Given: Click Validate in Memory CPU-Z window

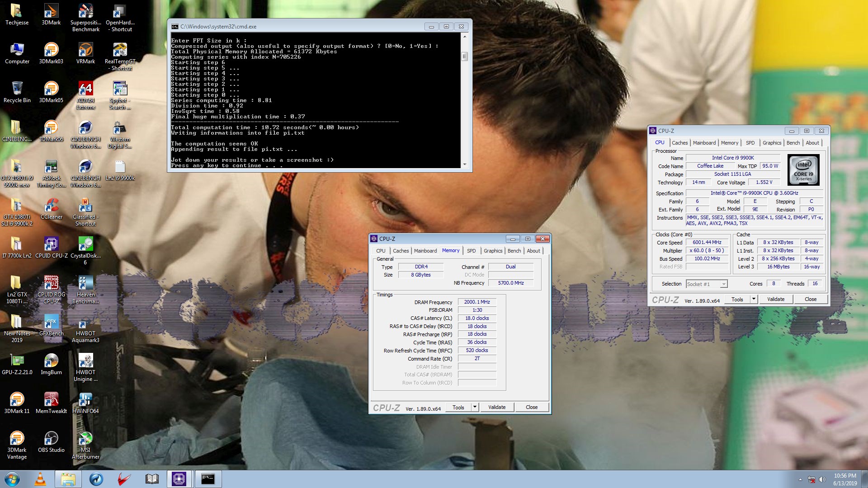Looking at the screenshot, I should (497, 407).
